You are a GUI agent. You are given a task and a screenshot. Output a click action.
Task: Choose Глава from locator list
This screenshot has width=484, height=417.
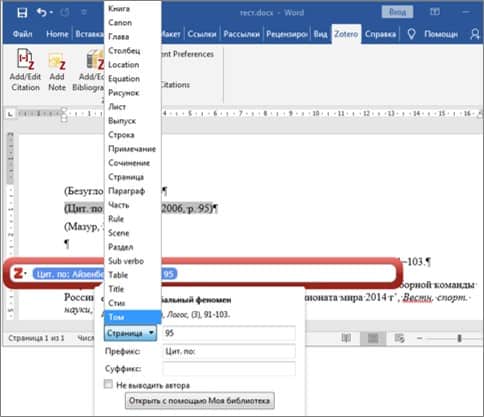(133, 37)
